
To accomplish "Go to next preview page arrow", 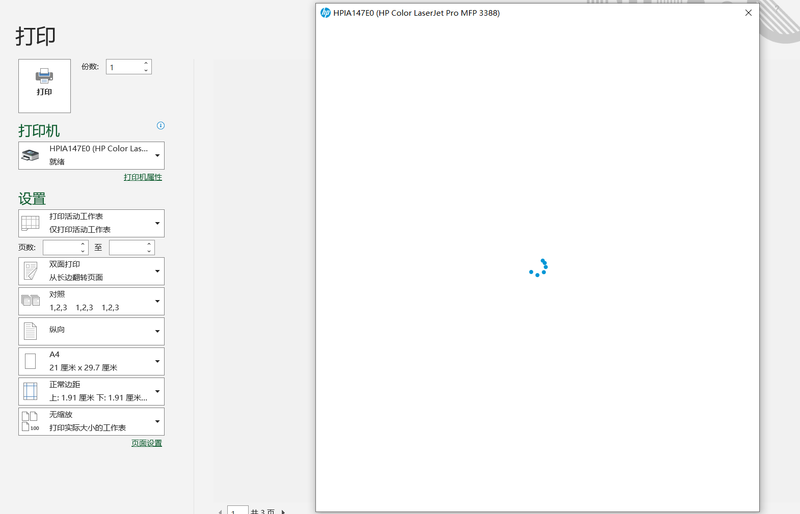I will (284, 511).
